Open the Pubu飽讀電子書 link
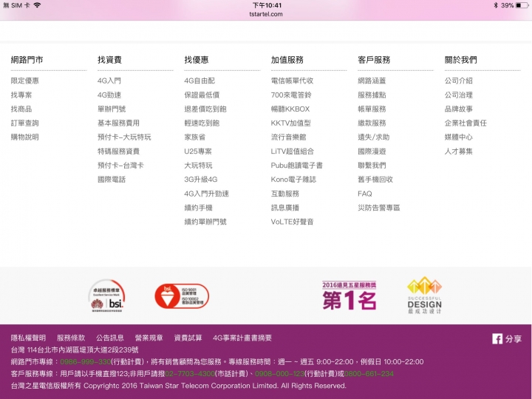This screenshot has width=532, height=399. click(297, 166)
